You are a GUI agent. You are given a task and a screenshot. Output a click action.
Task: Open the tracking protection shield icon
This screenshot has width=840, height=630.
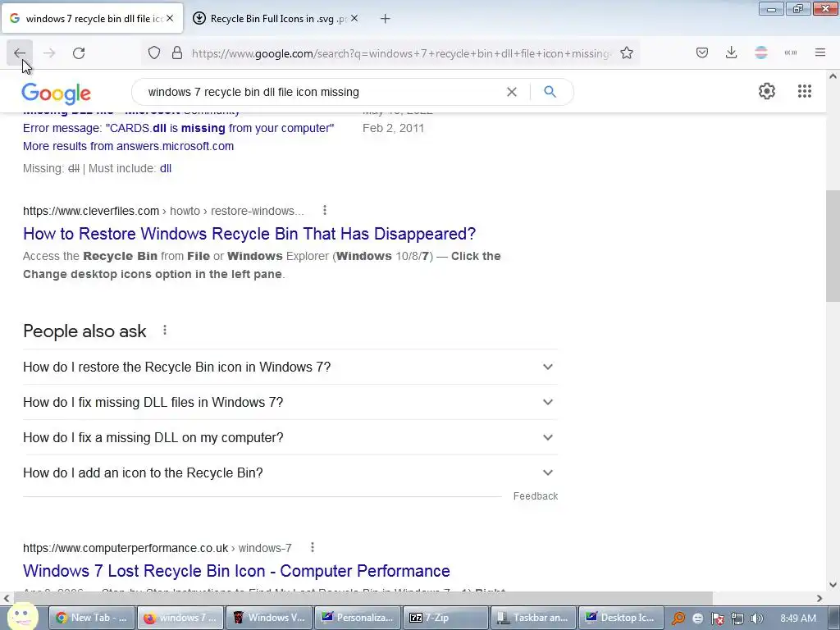click(154, 53)
